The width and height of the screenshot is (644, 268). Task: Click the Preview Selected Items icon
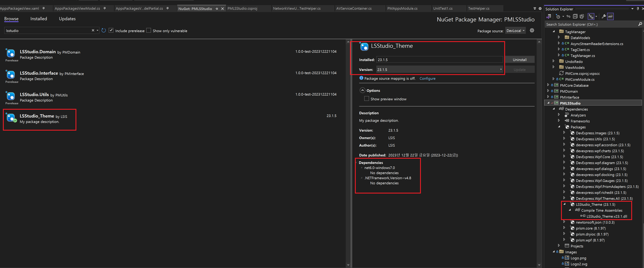pyautogui.click(x=610, y=16)
